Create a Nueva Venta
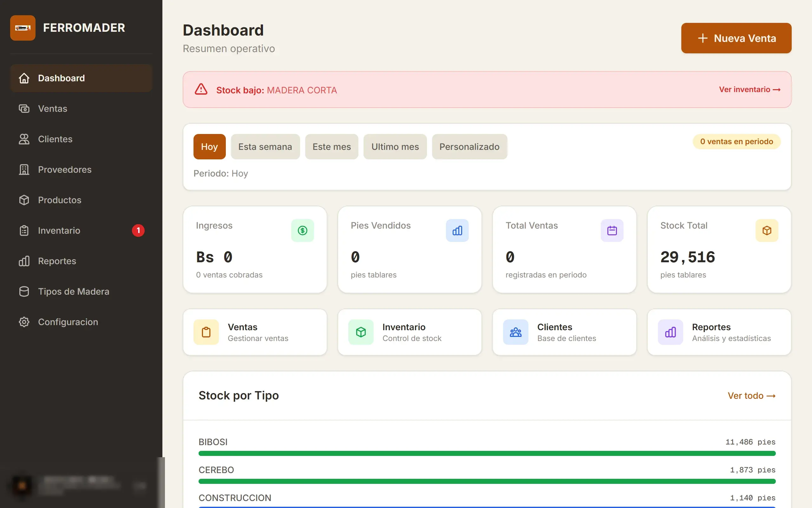 (736, 38)
